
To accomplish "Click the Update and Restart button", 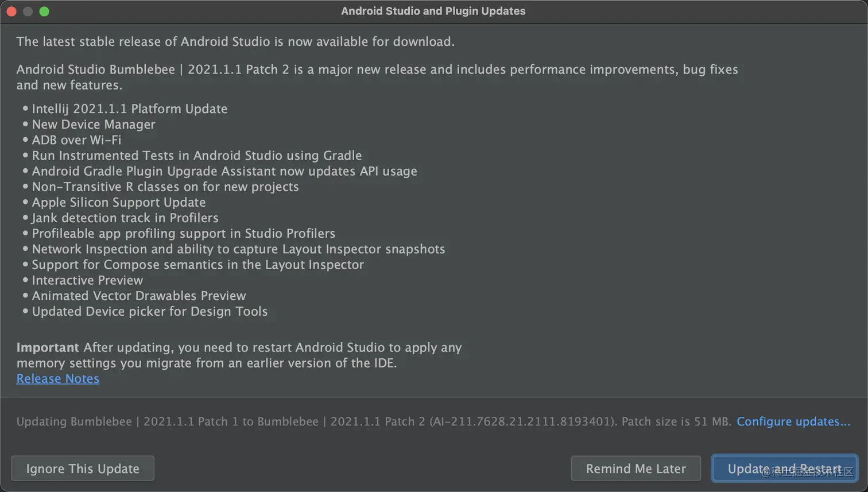I will (784, 468).
